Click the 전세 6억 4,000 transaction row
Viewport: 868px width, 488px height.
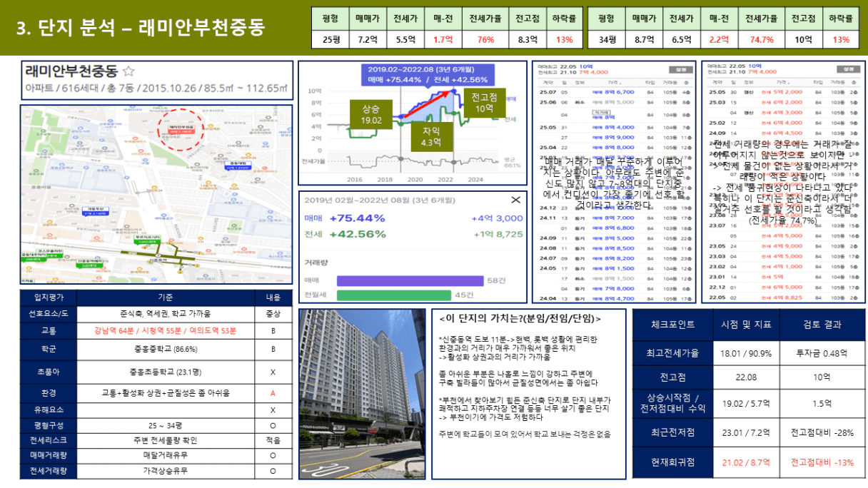point(784,123)
